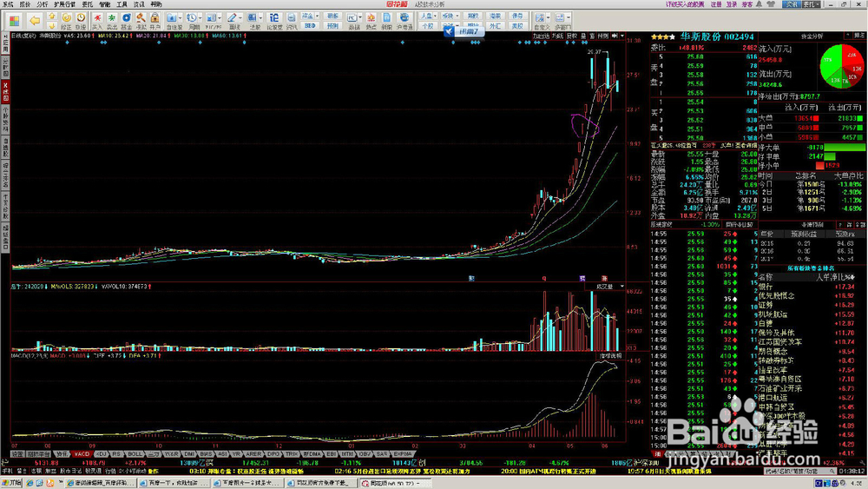The image size is (868, 489).
Task: Click the 修正 yellow circular toolbar icon
Action: [67, 21]
